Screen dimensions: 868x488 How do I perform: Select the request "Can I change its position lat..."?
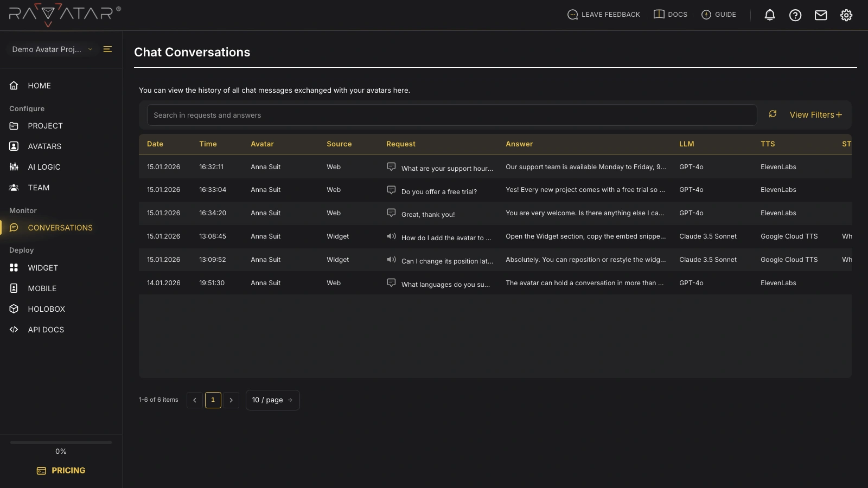tap(447, 261)
